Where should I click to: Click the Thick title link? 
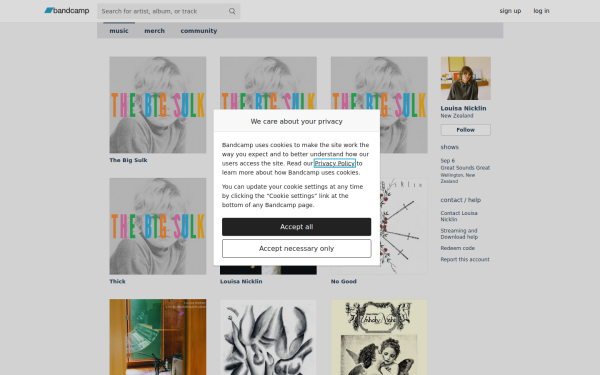(x=117, y=281)
